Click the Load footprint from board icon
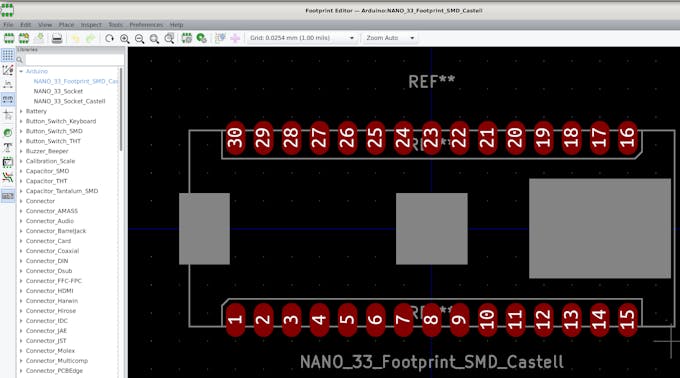 tap(220, 38)
